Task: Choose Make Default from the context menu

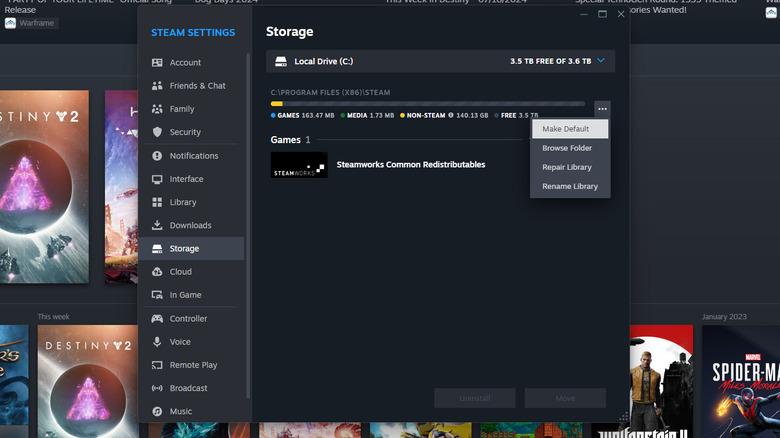Action: 570,129
